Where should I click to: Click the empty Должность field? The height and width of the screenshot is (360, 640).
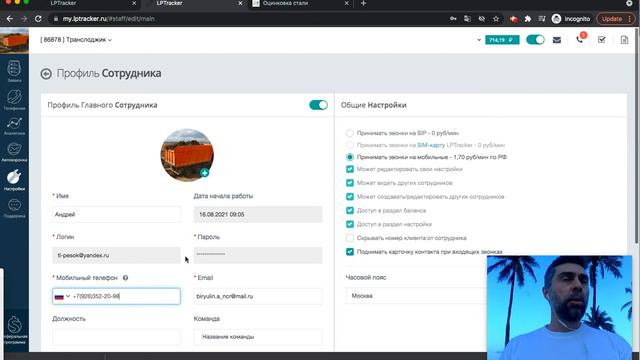pyautogui.click(x=116, y=337)
